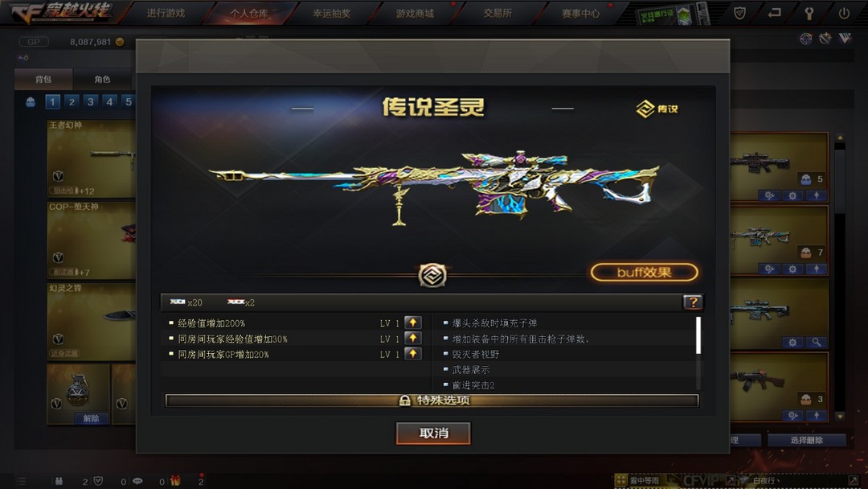Screen dimensions: 868x489
Task: Click the return arrow icon in the top bar
Action: [x=775, y=14]
